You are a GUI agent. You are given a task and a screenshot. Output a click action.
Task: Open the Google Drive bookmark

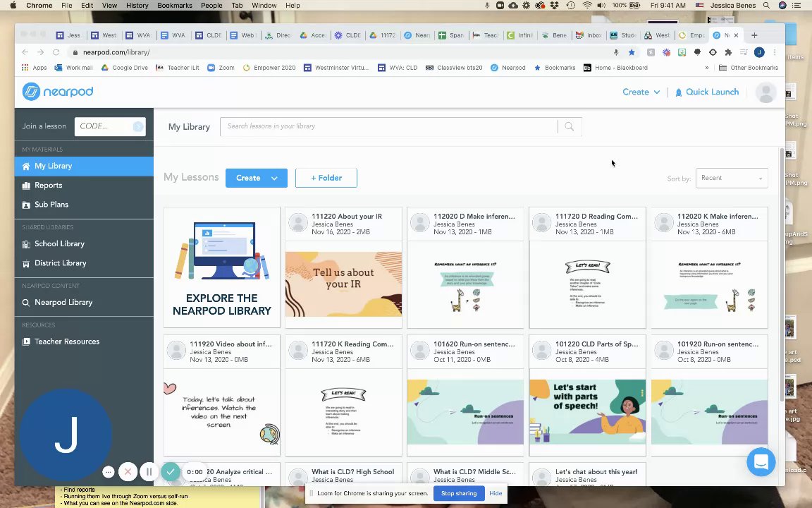tap(124, 68)
